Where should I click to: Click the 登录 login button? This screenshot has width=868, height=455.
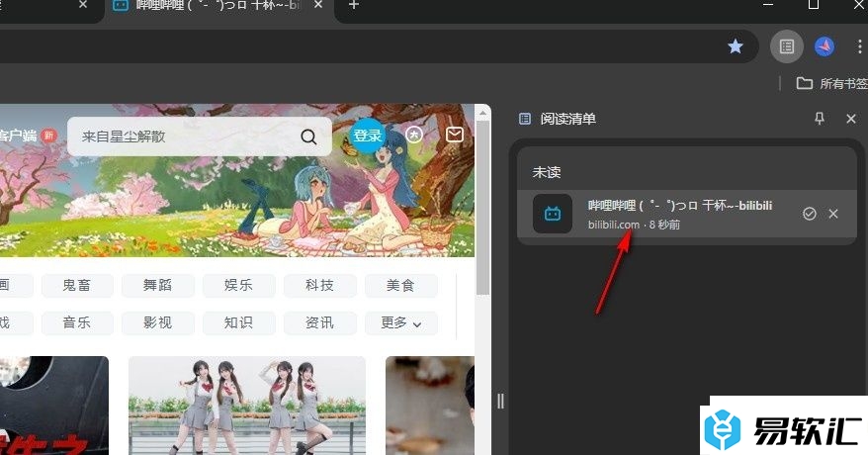pos(368,136)
